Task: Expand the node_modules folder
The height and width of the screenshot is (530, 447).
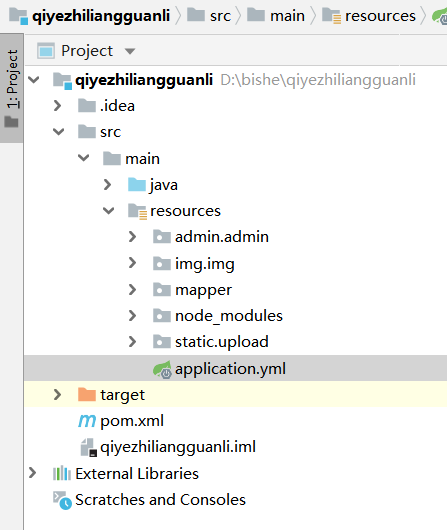Action: coord(132,316)
